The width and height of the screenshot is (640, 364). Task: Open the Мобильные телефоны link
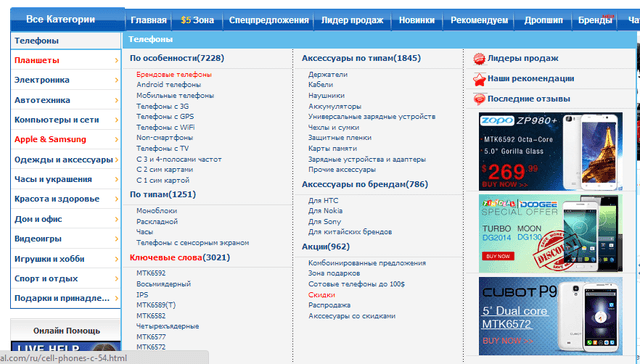[175, 95]
